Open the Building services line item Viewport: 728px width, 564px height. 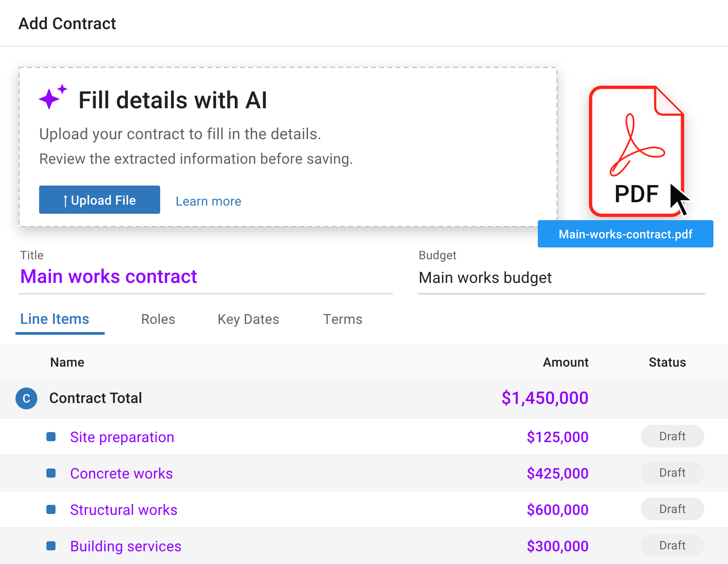point(126,546)
